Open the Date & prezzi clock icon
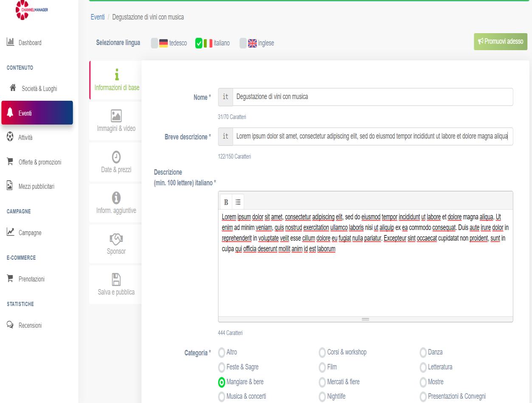This screenshot has width=532, height=403. pyautogui.click(x=115, y=157)
